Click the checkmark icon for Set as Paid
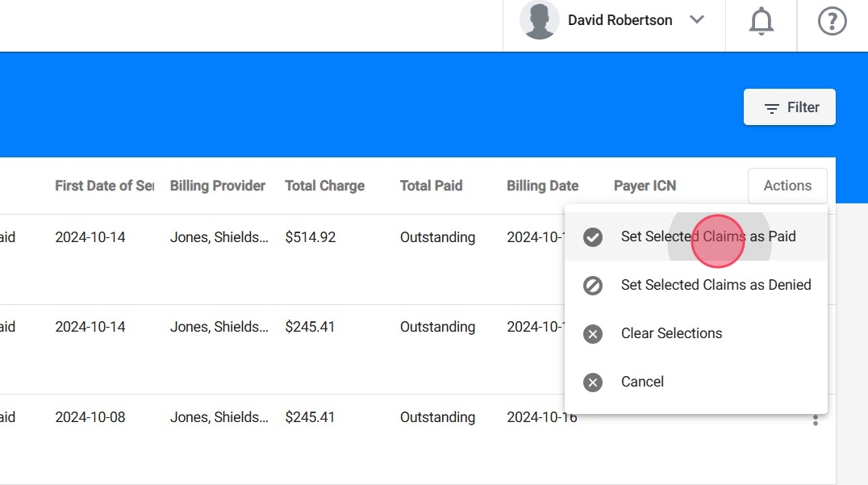Screen dimensions: 868x485 [593, 237]
